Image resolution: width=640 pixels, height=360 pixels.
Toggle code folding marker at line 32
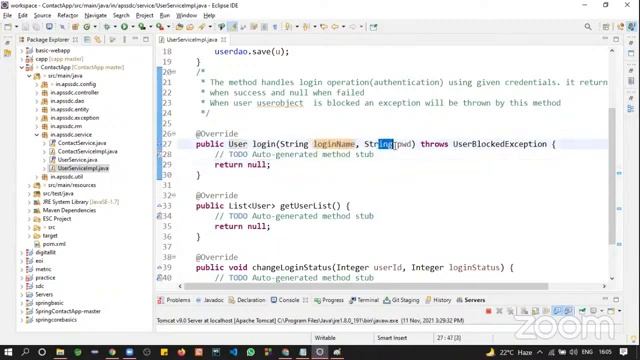(x=174, y=195)
